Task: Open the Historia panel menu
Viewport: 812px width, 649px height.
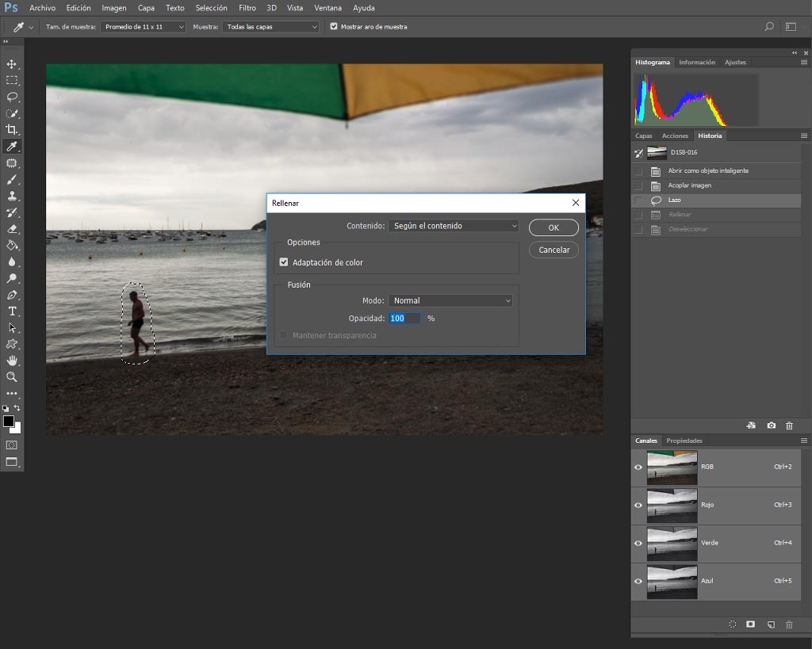Action: [x=804, y=136]
